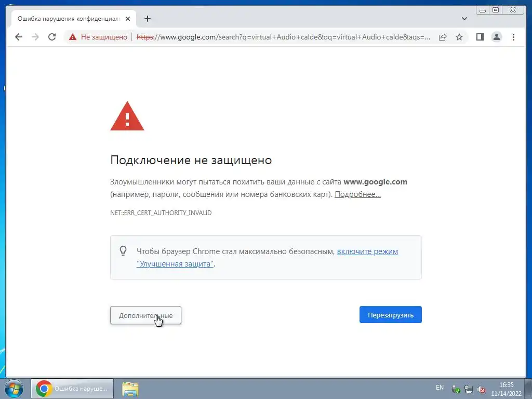This screenshot has width=532, height=399.
Task: Open the 'Подробнее...' link
Action: click(357, 194)
